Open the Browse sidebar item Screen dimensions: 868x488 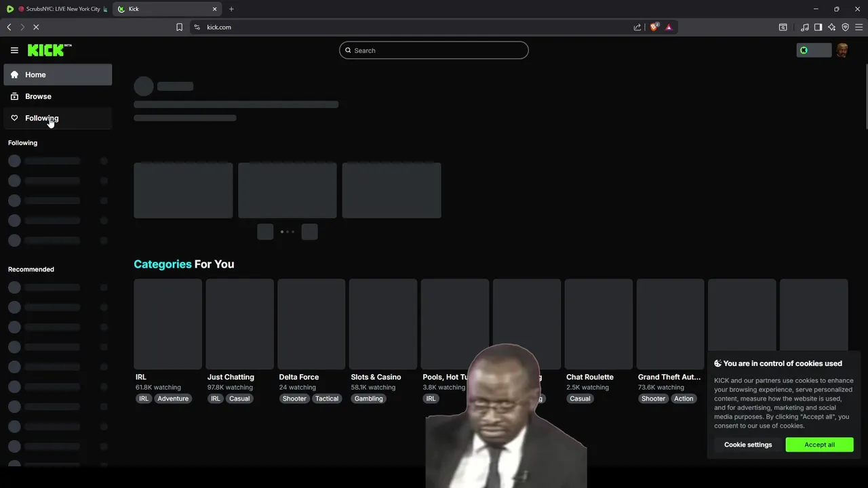click(x=58, y=96)
